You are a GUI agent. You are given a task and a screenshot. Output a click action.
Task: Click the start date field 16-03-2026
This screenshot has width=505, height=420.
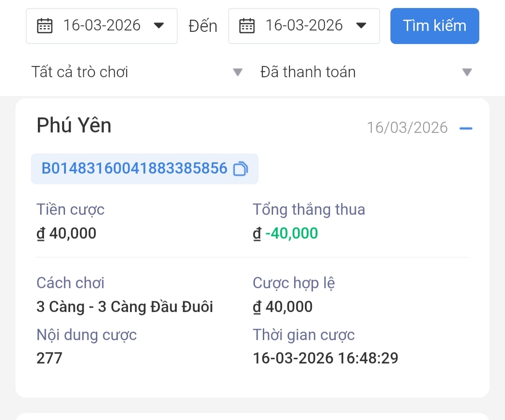tap(101, 26)
